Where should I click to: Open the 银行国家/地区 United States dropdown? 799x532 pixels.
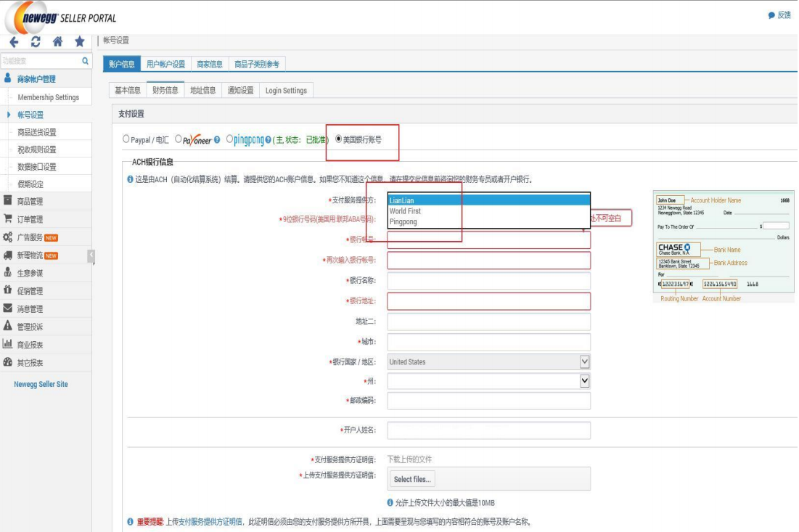pyautogui.click(x=488, y=361)
